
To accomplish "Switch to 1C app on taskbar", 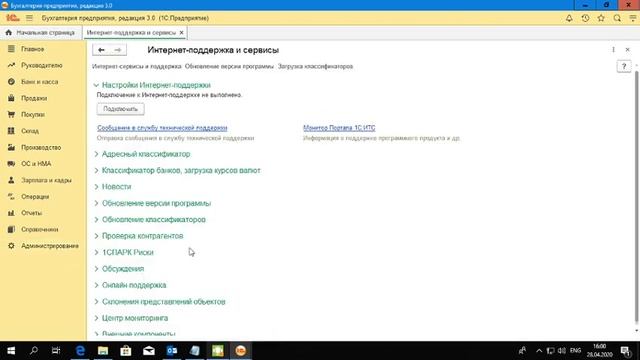I will point(240,351).
